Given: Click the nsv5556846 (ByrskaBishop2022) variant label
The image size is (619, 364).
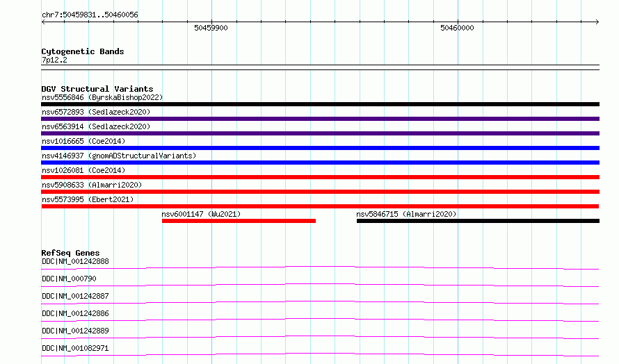Looking at the screenshot, I should (x=102, y=97).
